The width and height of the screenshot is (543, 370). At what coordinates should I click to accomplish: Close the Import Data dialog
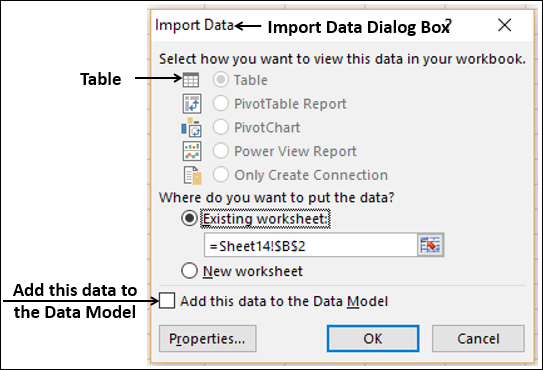[x=505, y=25]
